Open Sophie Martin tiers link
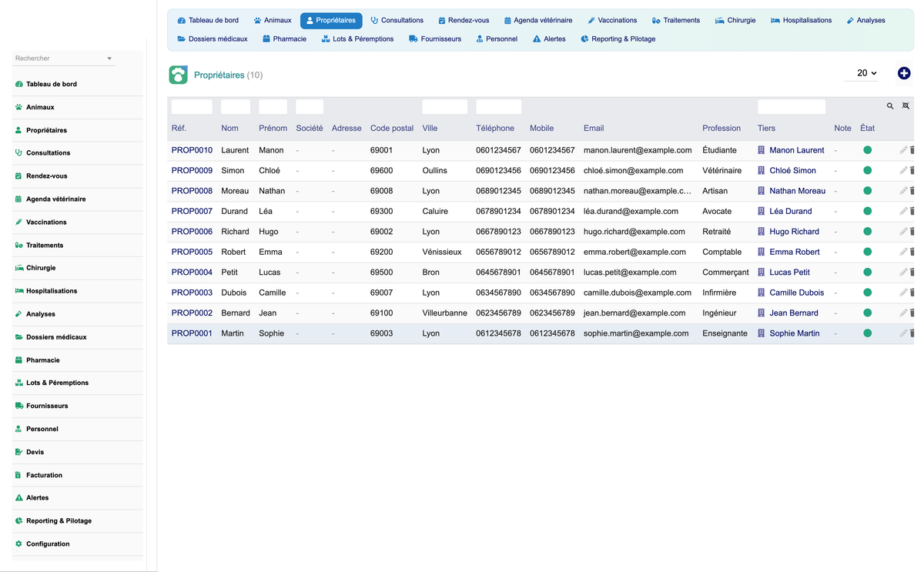The width and height of the screenshot is (924, 572). pyautogui.click(x=794, y=333)
